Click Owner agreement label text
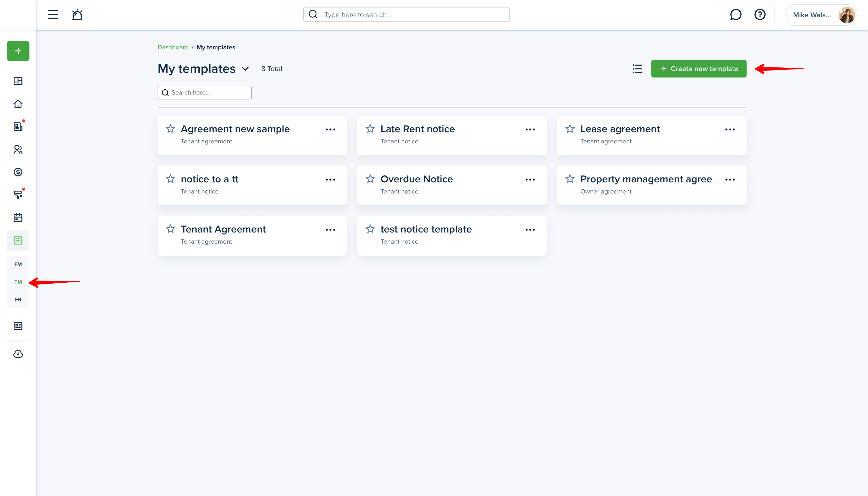The height and width of the screenshot is (496, 868). 606,191
